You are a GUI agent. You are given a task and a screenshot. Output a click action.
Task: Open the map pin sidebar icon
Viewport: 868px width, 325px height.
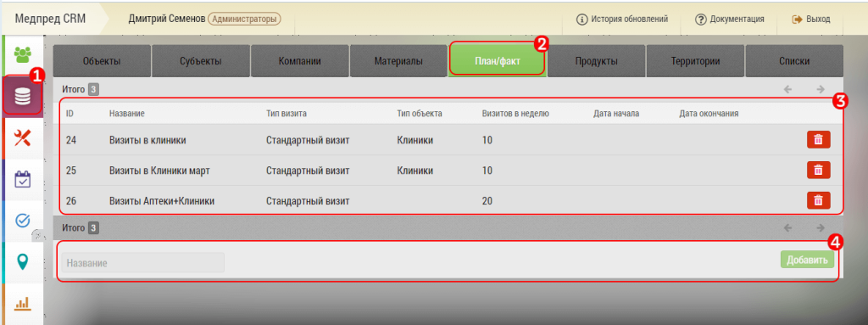tap(23, 261)
